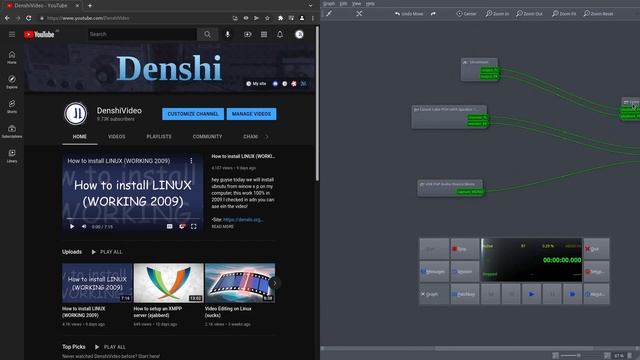Open featured video three-dot options

pyautogui.click(x=191, y=161)
